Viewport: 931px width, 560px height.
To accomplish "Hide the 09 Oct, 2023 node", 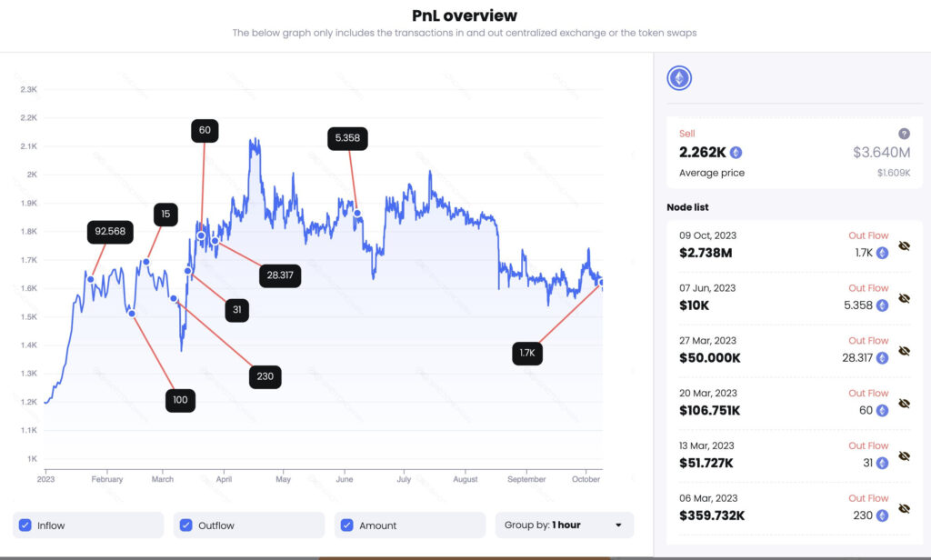I will pyautogui.click(x=904, y=245).
